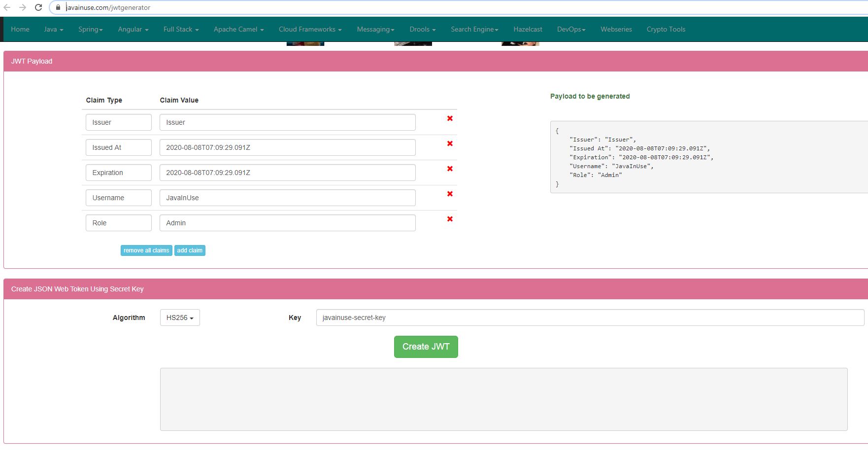The image size is (868, 460).
Task: Click the empty JWT output area
Action: pos(503,399)
